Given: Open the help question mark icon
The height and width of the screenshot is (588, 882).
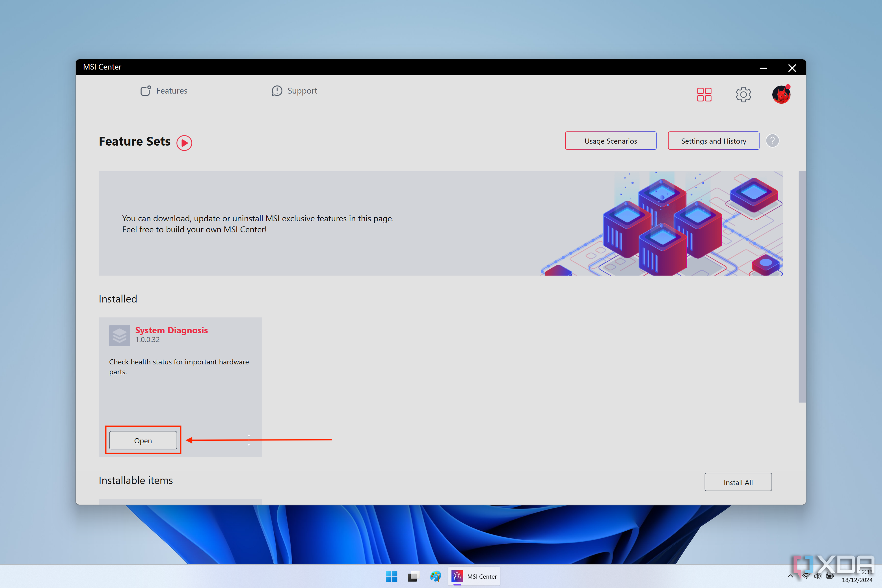Looking at the screenshot, I should click(x=772, y=140).
